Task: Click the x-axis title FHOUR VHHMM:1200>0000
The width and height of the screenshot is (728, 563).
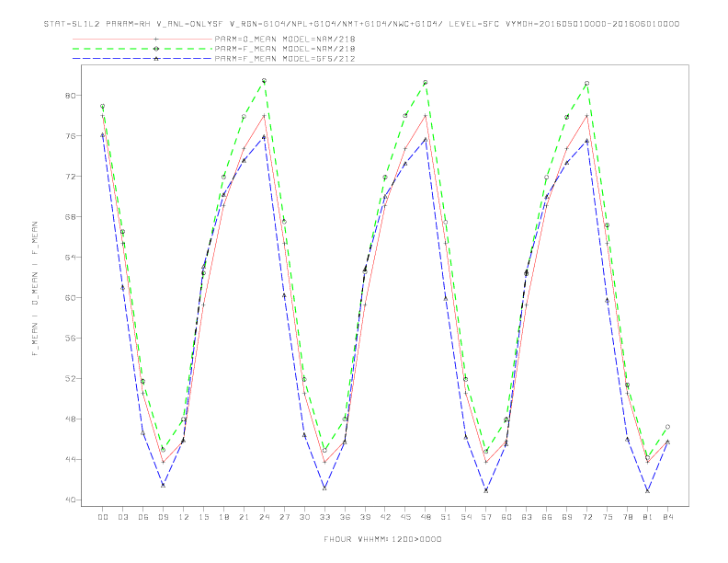Action: tap(382, 539)
